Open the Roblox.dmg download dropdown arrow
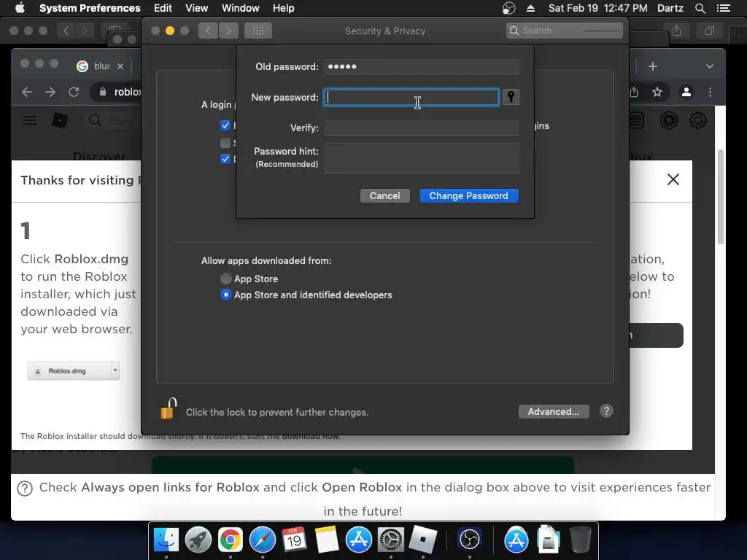 [115, 370]
